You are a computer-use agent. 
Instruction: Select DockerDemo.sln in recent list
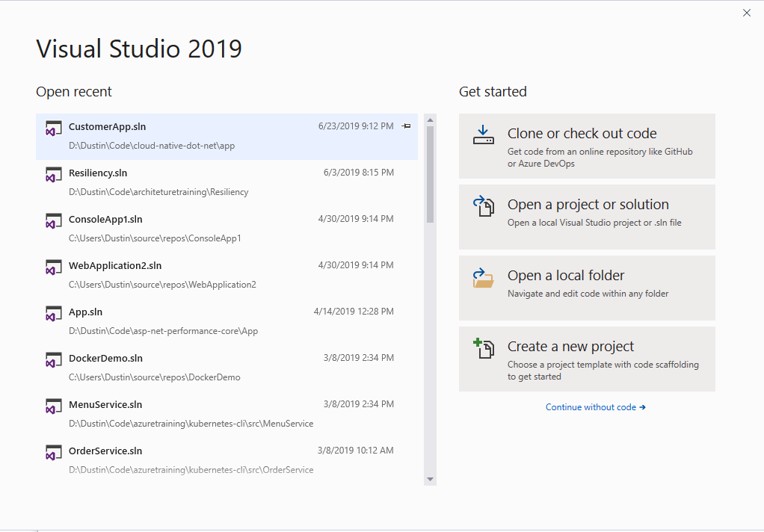227,368
